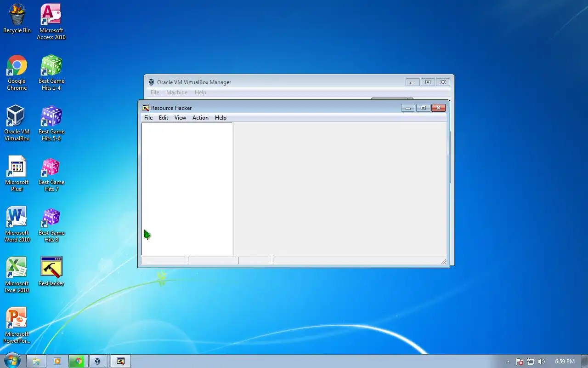Select Microsoft Excel 2010 desktop icon
This screenshot has height=368, width=588.
[x=17, y=275]
